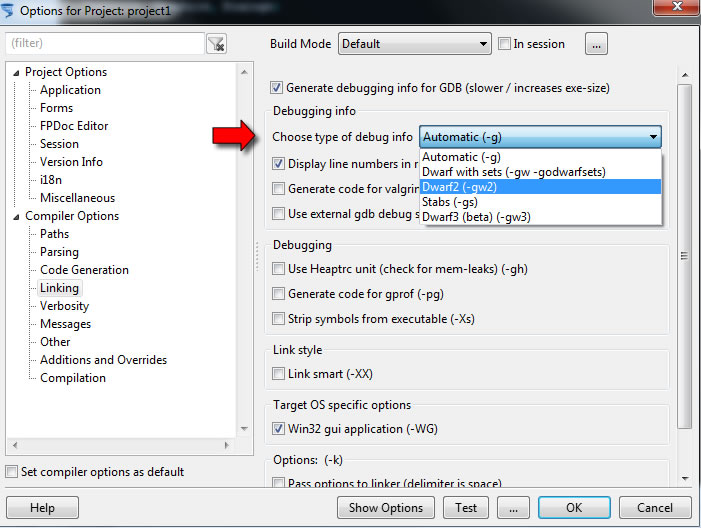
Task: Open Miscellaneous project options
Action: coord(77,198)
